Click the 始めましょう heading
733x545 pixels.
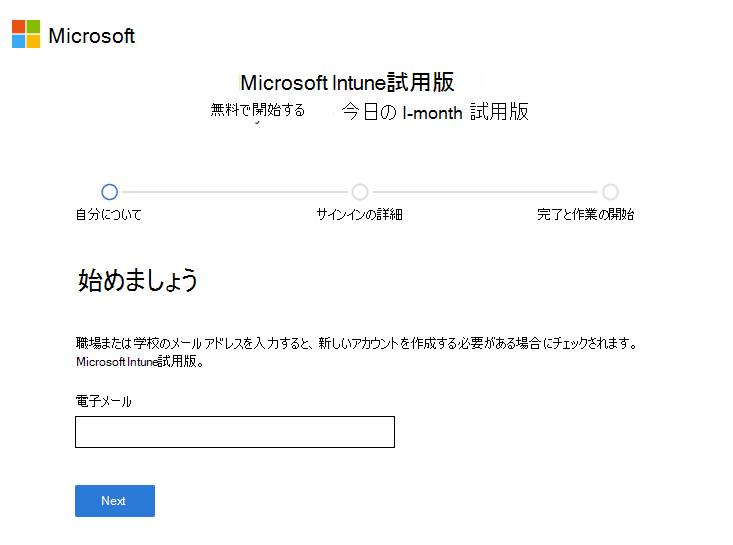(x=138, y=280)
